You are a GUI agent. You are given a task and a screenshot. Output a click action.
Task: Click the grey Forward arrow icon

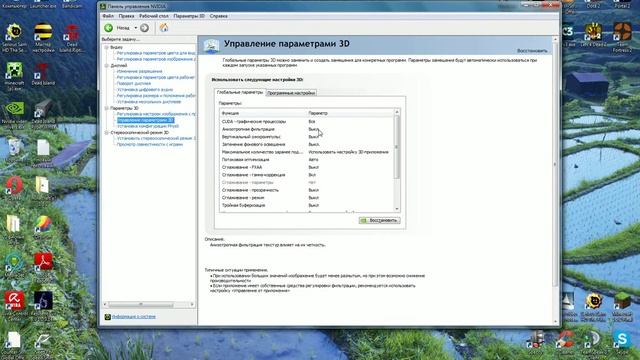pyautogui.click(x=144, y=28)
